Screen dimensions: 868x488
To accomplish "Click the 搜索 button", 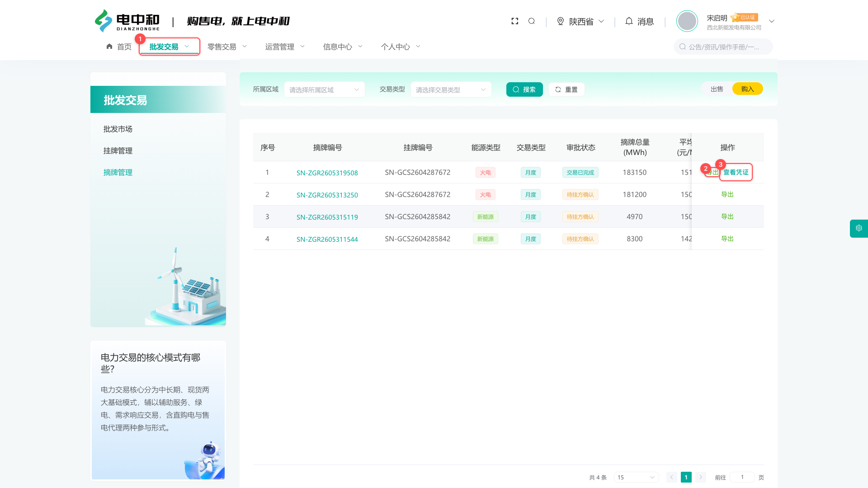I will click(x=524, y=89).
